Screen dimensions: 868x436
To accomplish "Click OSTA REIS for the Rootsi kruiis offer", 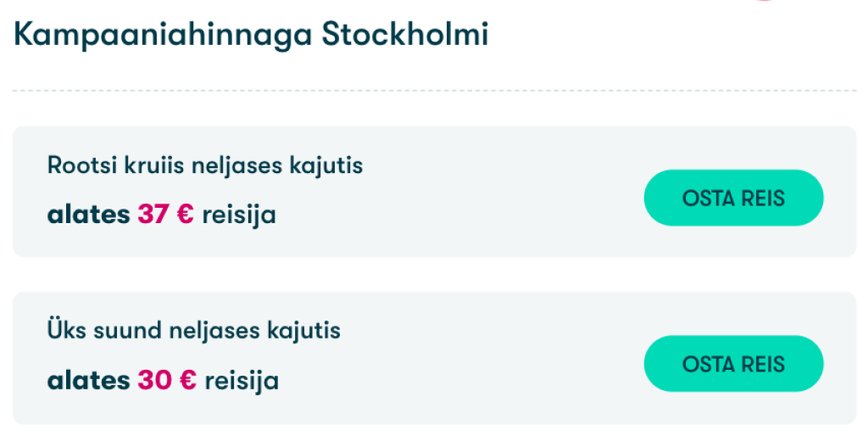I will coord(733,198).
